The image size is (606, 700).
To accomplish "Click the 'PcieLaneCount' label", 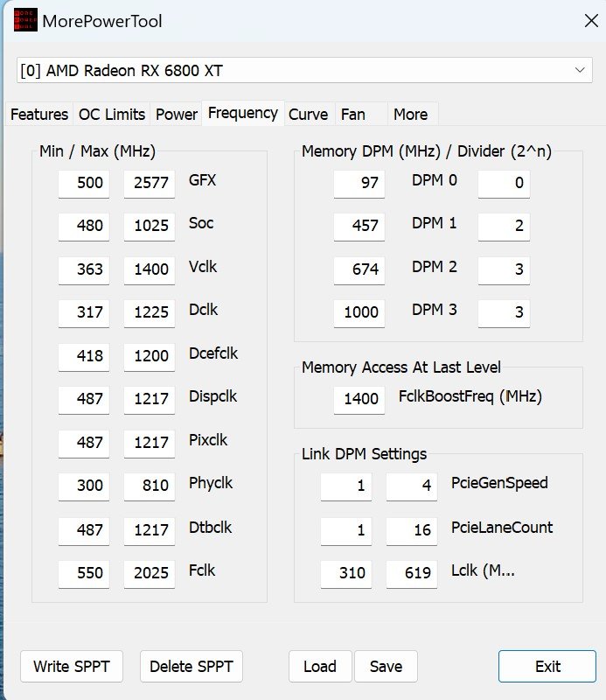I will (x=502, y=528).
